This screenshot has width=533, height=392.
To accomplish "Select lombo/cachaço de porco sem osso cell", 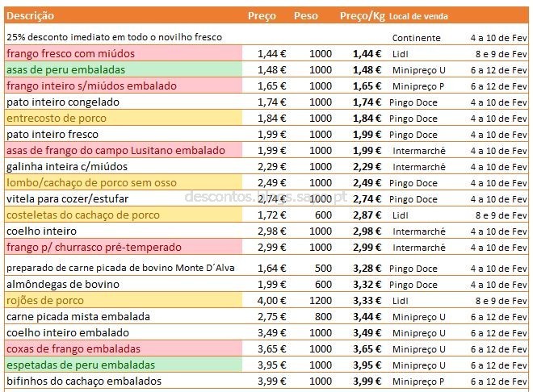I will coord(124,182).
